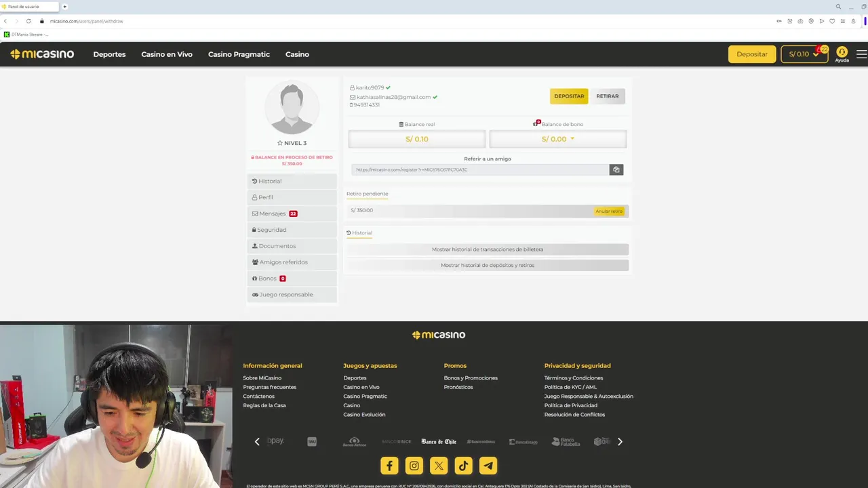Image resolution: width=868 pixels, height=488 pixels.
Task: Click the DEPOSITAR button in the user panel
Action: [x=569, y=96]
